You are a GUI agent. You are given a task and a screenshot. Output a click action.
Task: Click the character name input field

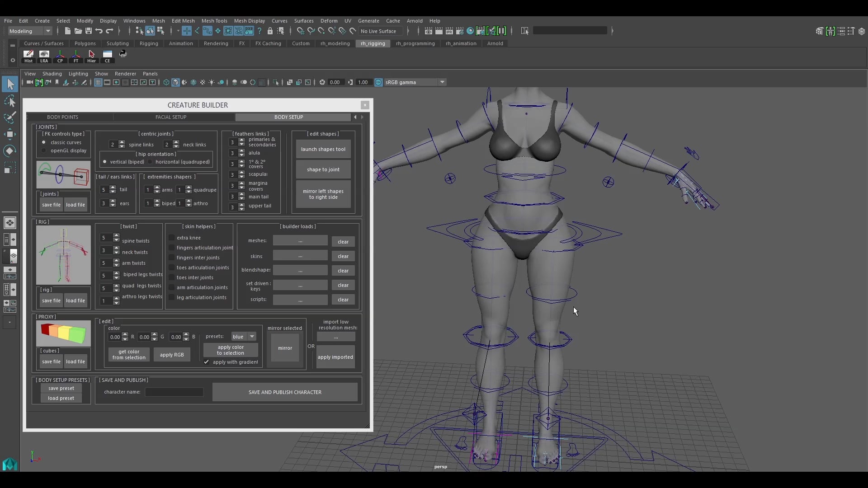click(174, 392)
